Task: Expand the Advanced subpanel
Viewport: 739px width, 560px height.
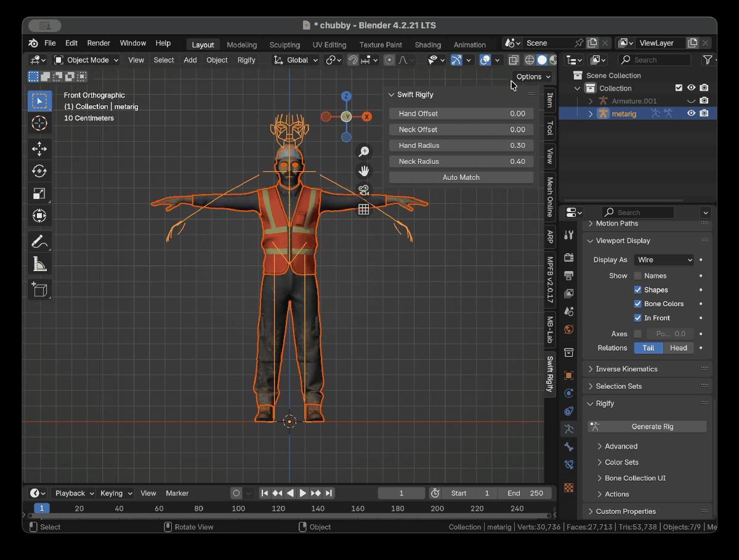Action: tap(621, 447)
